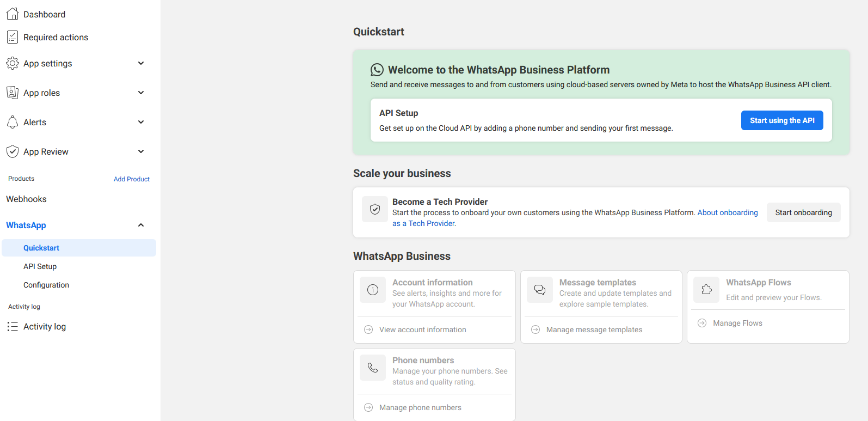Image resolution: width=868 pixels, height=421 pixels.
Task: Click arrow icon beside Manage message templates
Action: pos(535,330)
